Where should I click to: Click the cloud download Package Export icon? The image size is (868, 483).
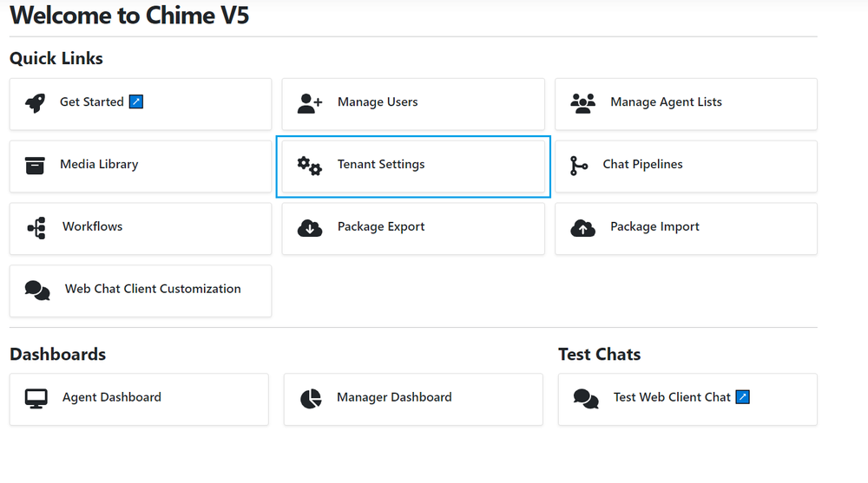coord(309,228)
